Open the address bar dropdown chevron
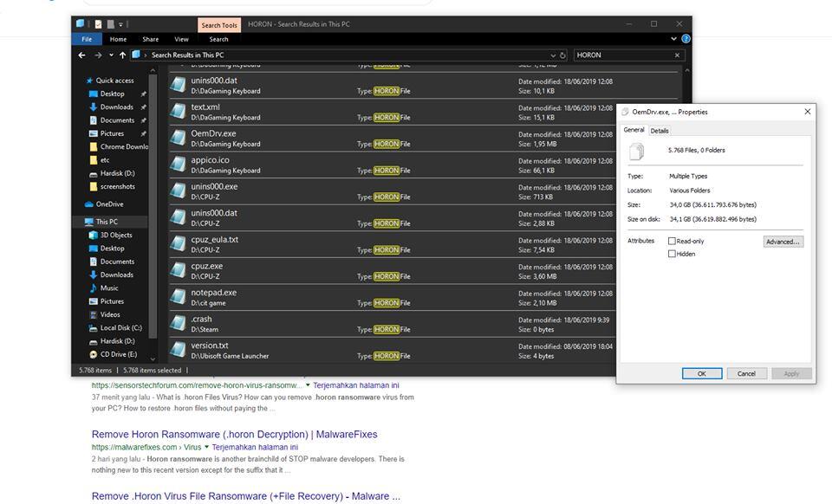 (553, 55)
